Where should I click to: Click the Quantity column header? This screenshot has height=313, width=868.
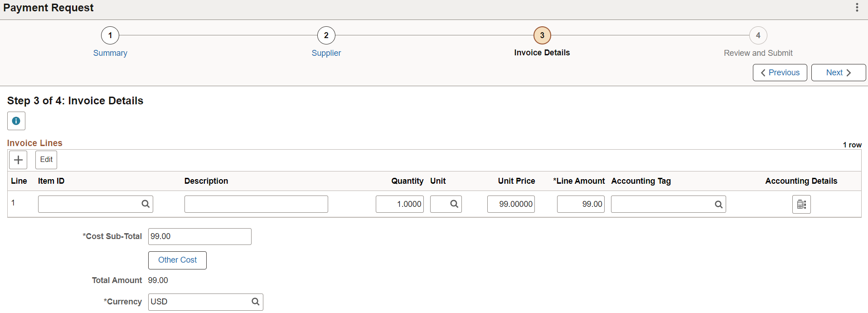tap(407, 181)
